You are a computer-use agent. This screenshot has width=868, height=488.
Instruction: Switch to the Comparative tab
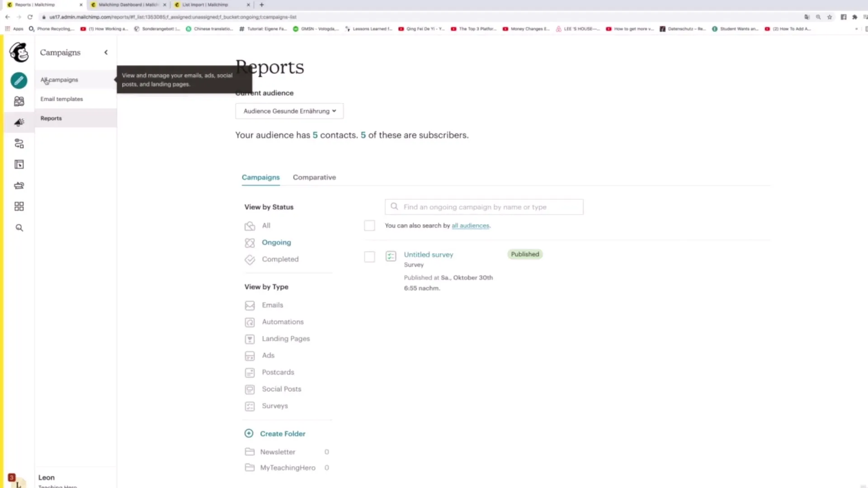point(314,177)
